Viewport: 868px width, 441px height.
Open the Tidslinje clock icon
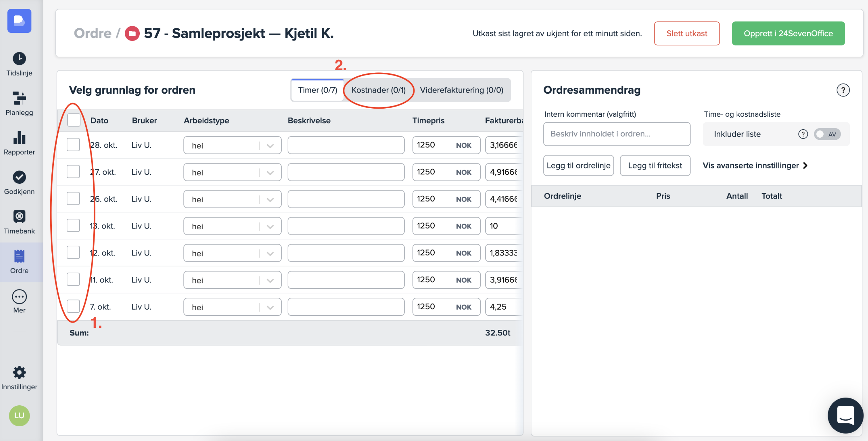19,58
